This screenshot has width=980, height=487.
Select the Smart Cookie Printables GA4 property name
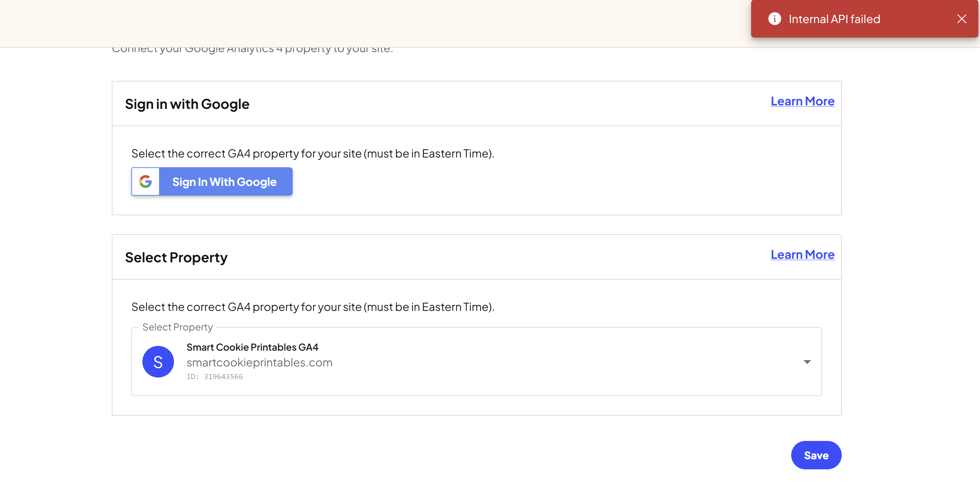pyautogui.click(x=252, y=347)
